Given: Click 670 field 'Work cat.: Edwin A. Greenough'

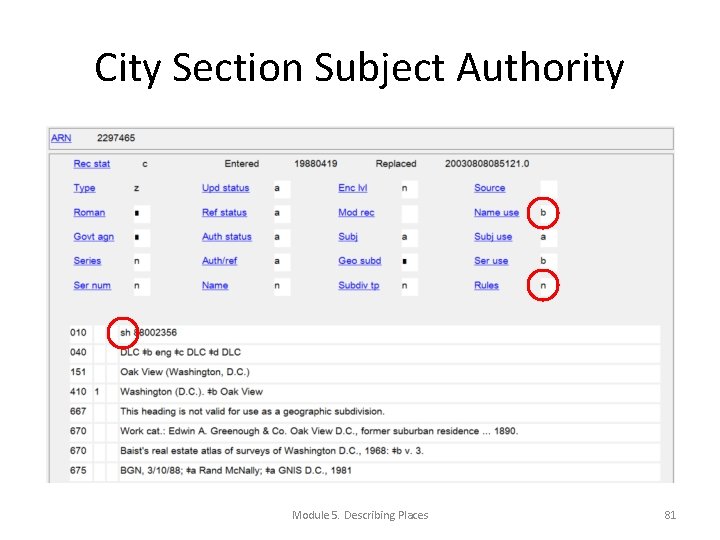Looking at the screenshot, I should click(x=389, y=432).
